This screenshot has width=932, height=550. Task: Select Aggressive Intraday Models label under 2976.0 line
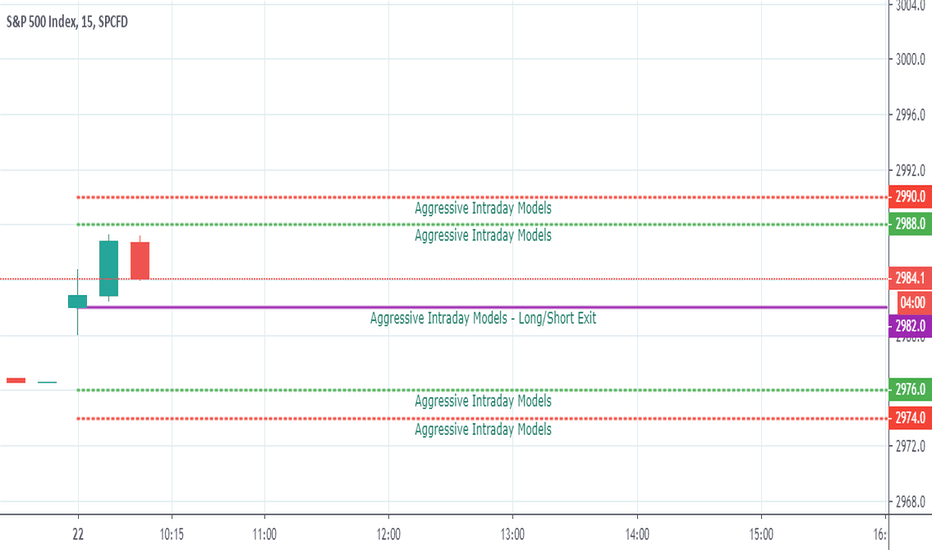(483, 401)
